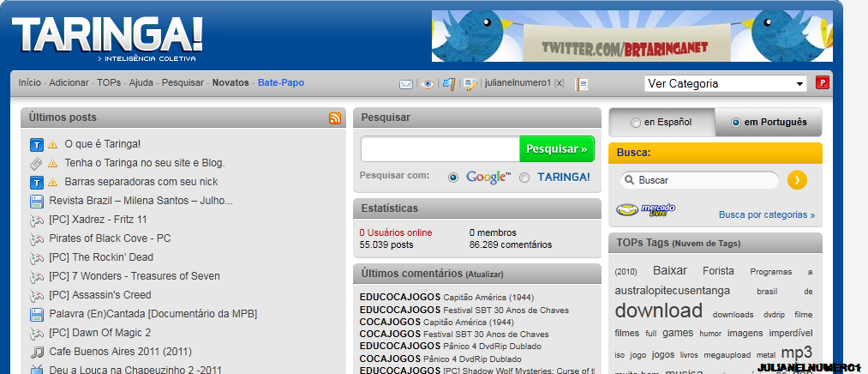Image resolution: width=868 pixels, height=374 pixels.
Task: Click the eye monitor icon in toolbar
Action: 428,84
